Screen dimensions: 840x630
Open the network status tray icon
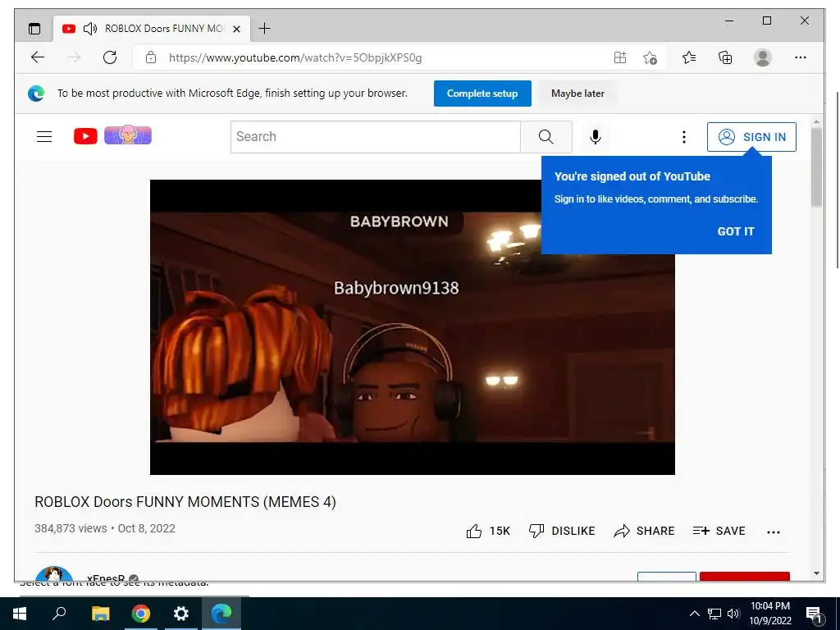coord(714,614)
